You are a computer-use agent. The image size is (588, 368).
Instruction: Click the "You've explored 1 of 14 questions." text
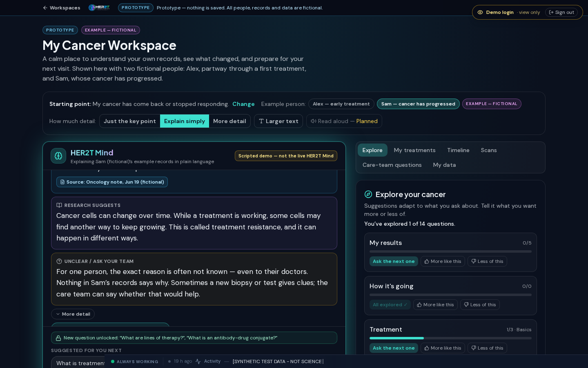click(x=410, y=224)
